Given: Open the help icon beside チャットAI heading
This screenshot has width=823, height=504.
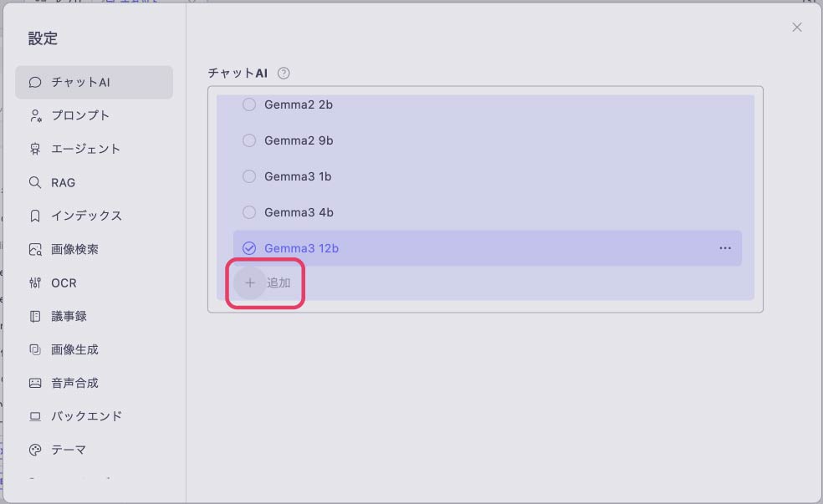Looking at the screenshot, I should [x=284, y=74].
